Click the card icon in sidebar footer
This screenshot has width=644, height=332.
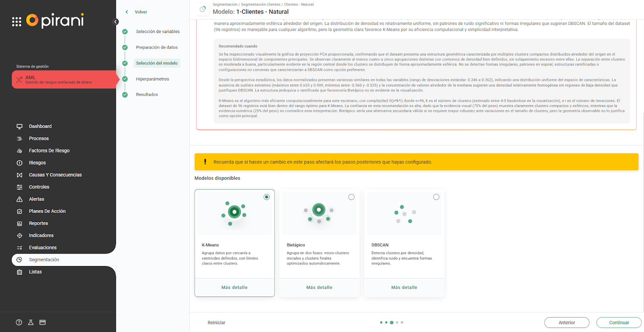point(43,322)
